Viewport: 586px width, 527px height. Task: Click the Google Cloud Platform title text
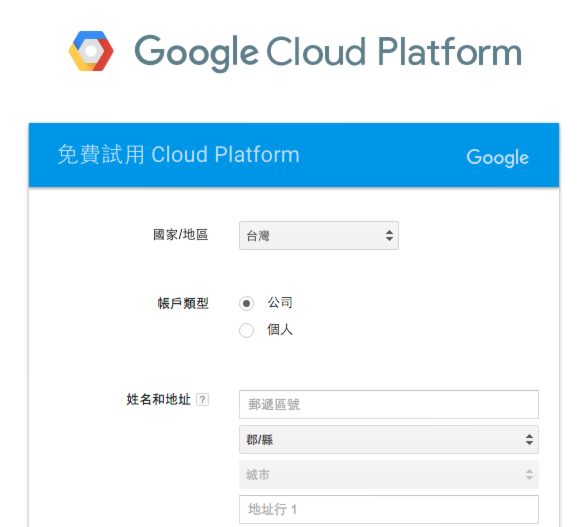click(328, 53)
